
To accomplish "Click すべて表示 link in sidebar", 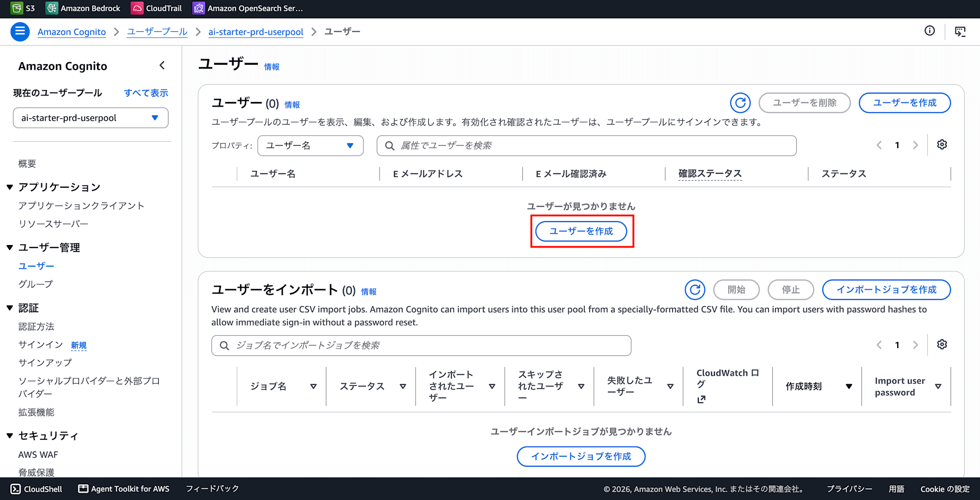I will (x=146, y=93).
